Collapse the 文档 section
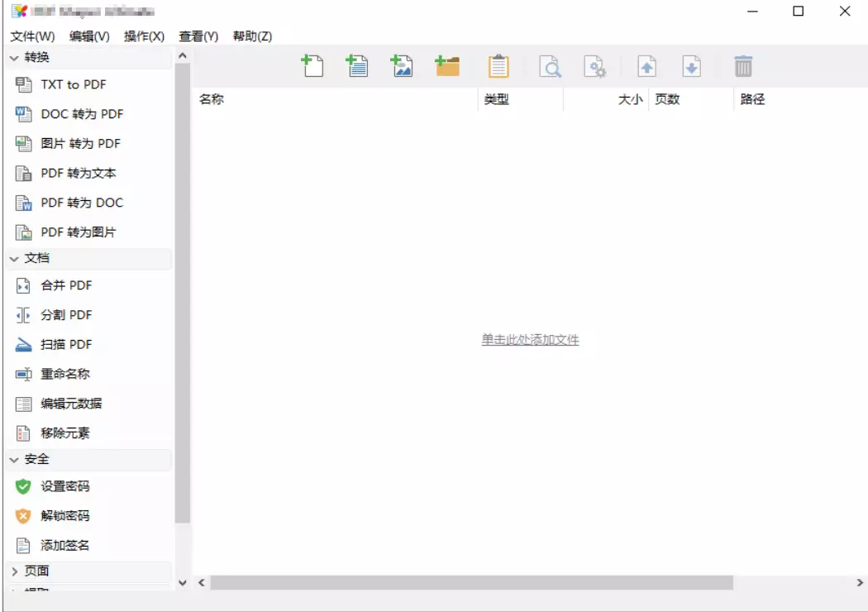The height and width of the screenshot is (612, 868). point(14,259)
